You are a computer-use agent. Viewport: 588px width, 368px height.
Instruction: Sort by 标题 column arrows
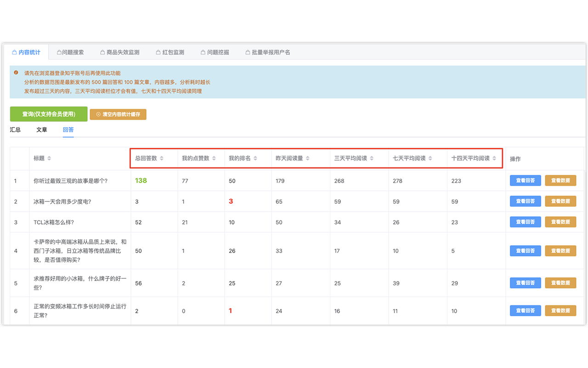pyautogui.click(x=49, y=158)
